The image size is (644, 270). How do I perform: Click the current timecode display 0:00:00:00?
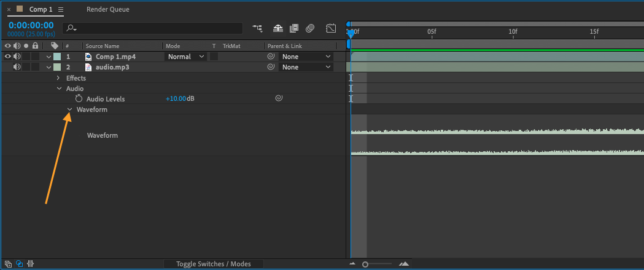tap(31, 25)
